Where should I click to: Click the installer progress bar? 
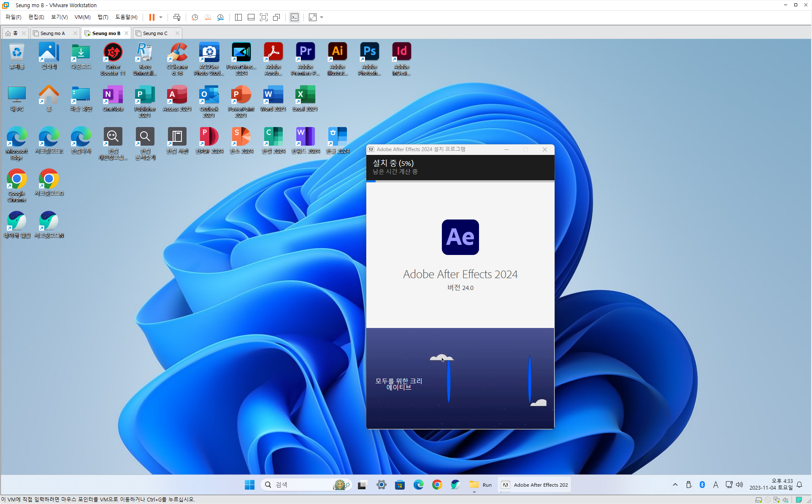pyautogui.click(x=460, y=181)
